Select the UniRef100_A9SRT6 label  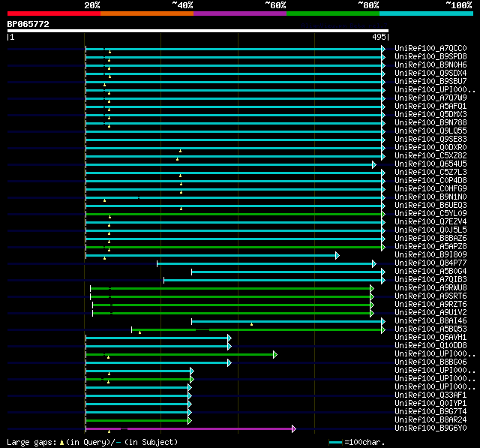[x=430, y=296]
